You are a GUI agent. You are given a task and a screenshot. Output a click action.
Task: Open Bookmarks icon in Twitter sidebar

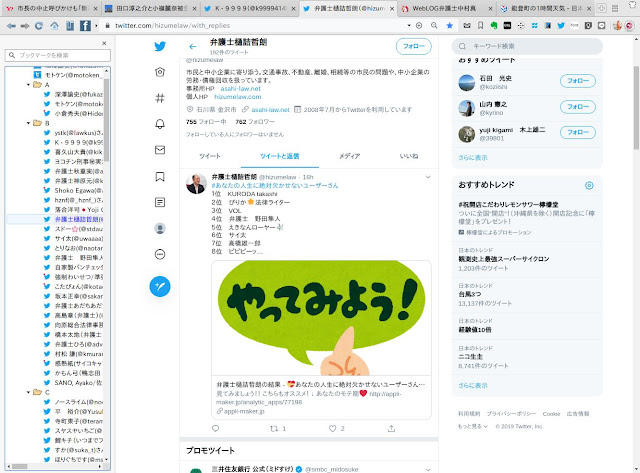pyautogui.click(x=160, y=176)
